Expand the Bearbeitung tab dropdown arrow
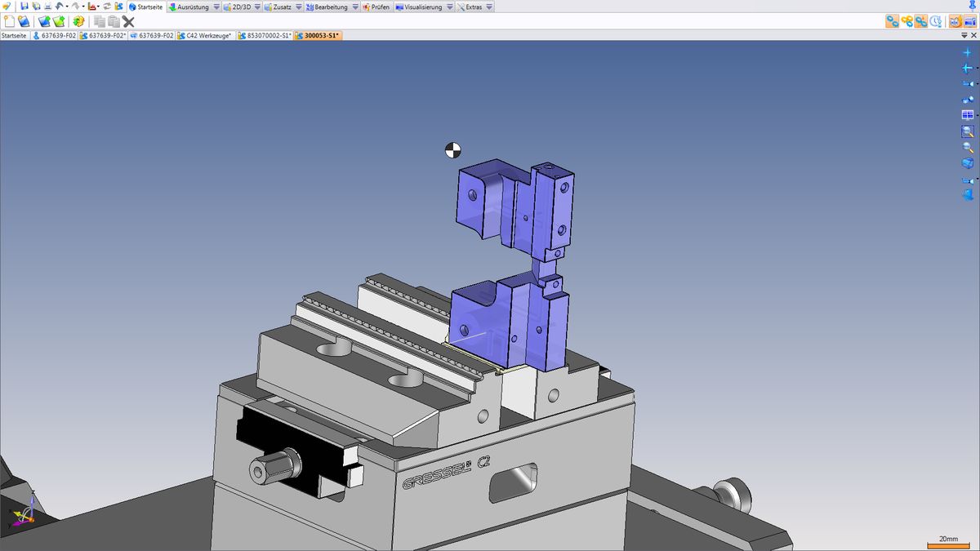This screenshot has height=551, width=980. click(x=355, y=7)
